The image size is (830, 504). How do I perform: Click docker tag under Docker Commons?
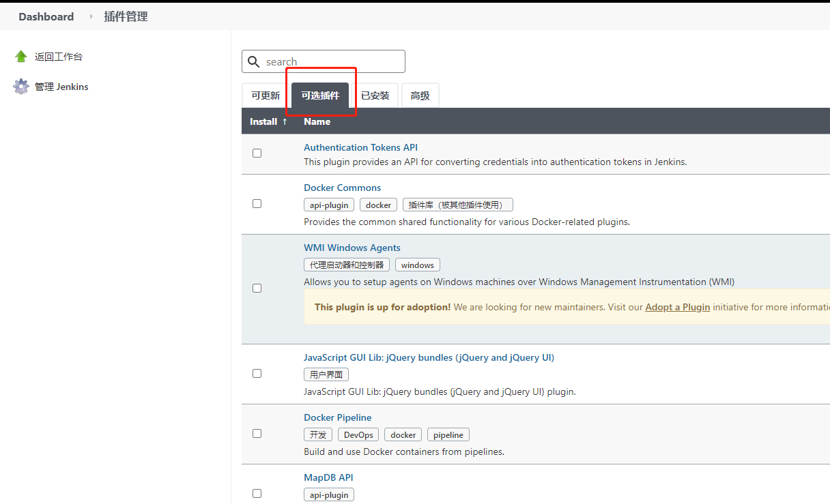click(x=378, y=205)
